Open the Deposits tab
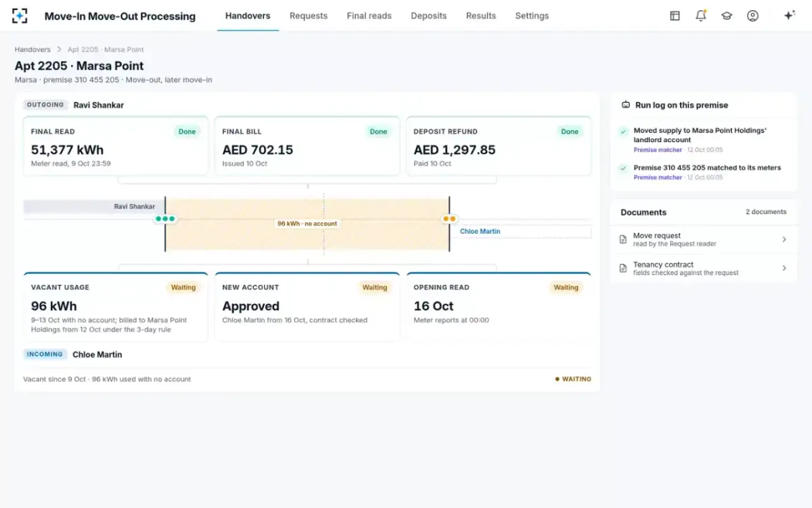Screen dimensions: 812x508 pos(429,16)
